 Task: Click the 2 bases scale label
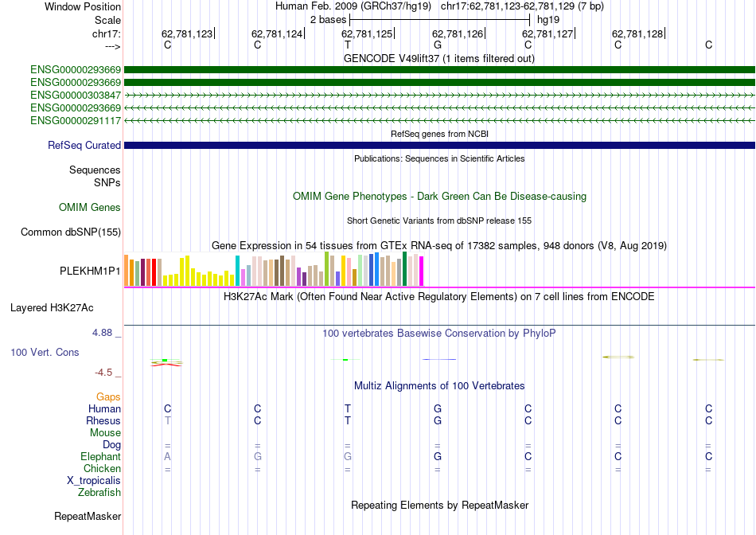[328, 20]
